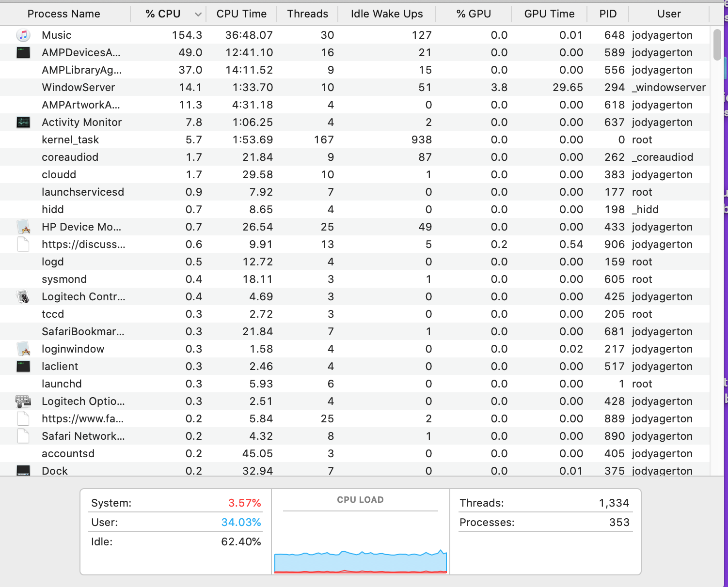The width and height of the screenshot is (728, 587).
Task: Click Idle percentage 62.40%
Action: click(x=241, y=541)
